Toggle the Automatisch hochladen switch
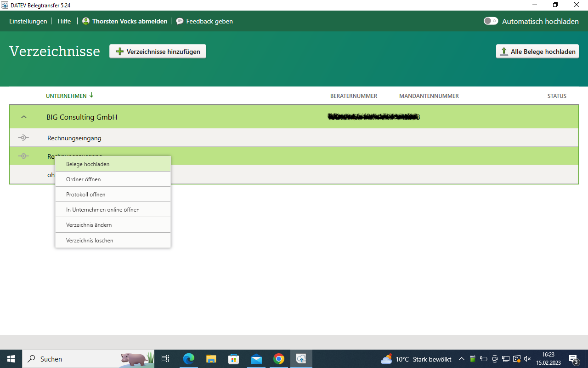 pos(491,21)
